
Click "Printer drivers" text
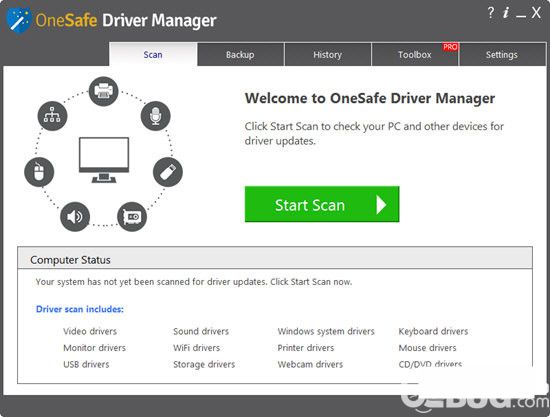click(x=306, y=348)
